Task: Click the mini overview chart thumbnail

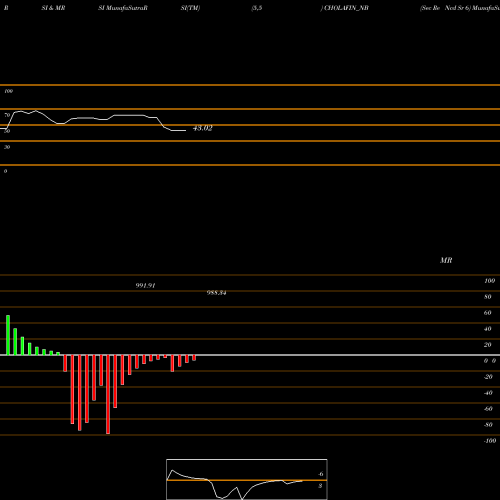Action: 247,479
